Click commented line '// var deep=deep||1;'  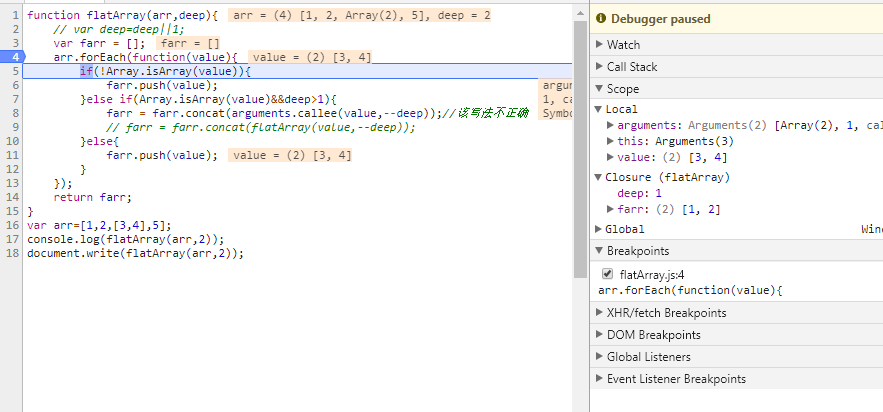119,29
